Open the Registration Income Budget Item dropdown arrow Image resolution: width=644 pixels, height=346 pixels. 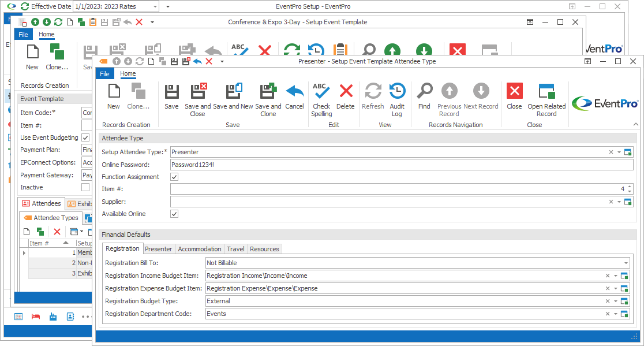tap(616, 276)
